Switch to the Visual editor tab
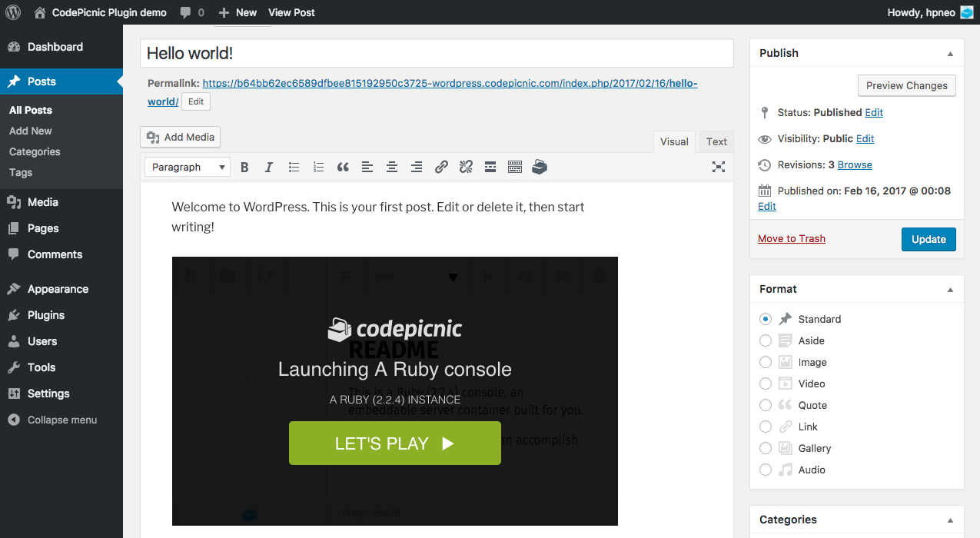The height and width of the screenshot is (538, 980). pos(674,141)
